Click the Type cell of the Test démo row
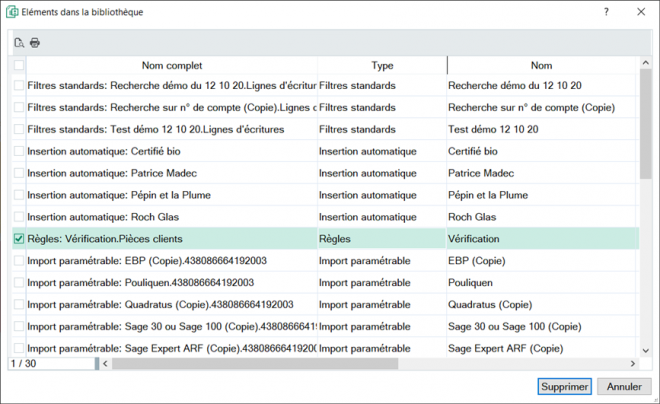The width and height of the screenshot is (660, 404). coord(382,129)
